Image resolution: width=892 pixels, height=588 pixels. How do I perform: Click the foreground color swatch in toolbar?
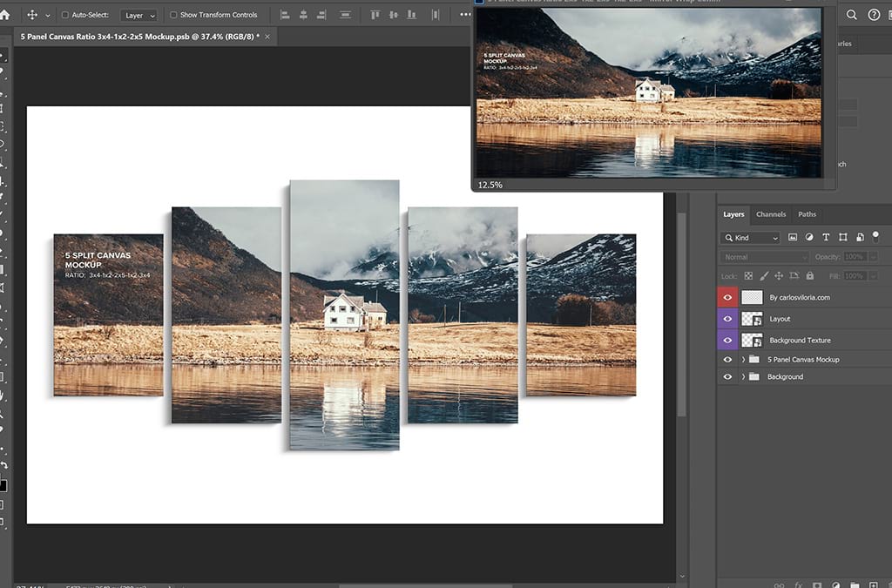3,485
